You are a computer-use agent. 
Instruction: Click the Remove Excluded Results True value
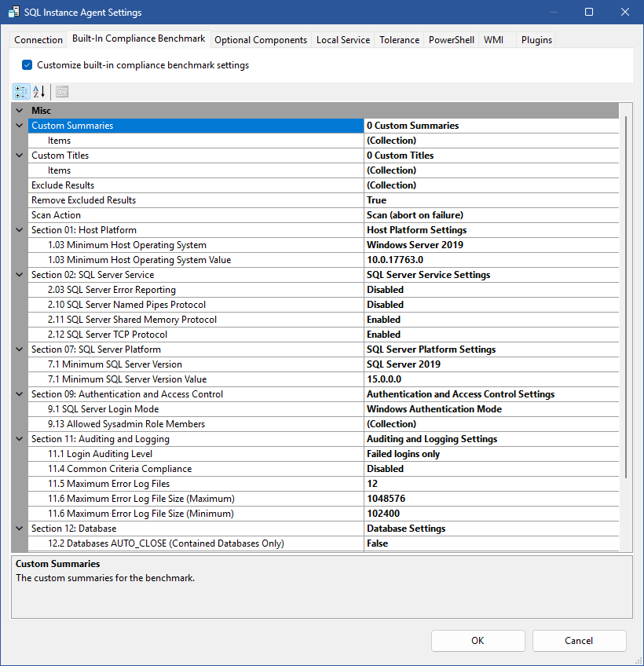(x=492, y=200)
